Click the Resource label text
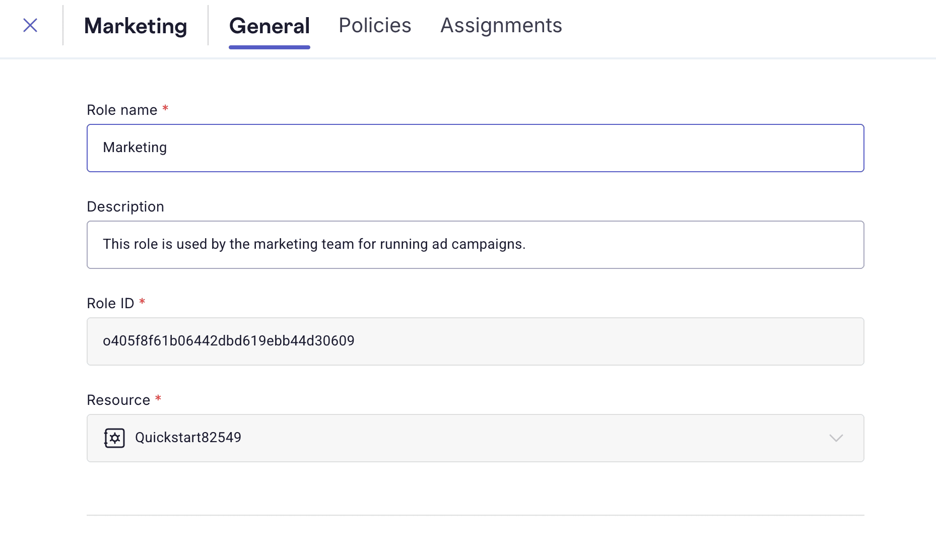Image resolution: width=936 pixels, height=560 pixels. tap(118, 400)
